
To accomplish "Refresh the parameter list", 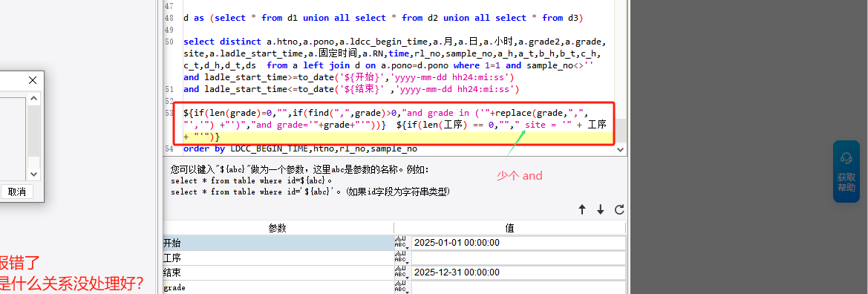I will 619,209.
